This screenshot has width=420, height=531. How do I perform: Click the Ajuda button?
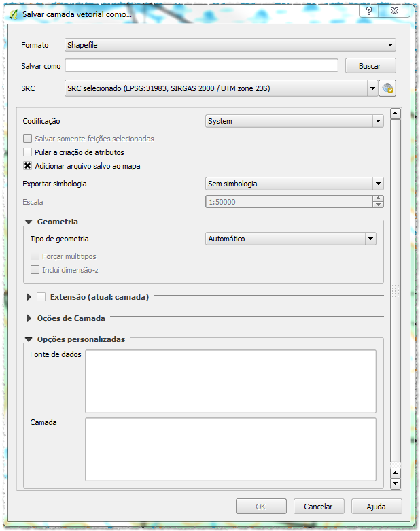(x=376, y=507)
